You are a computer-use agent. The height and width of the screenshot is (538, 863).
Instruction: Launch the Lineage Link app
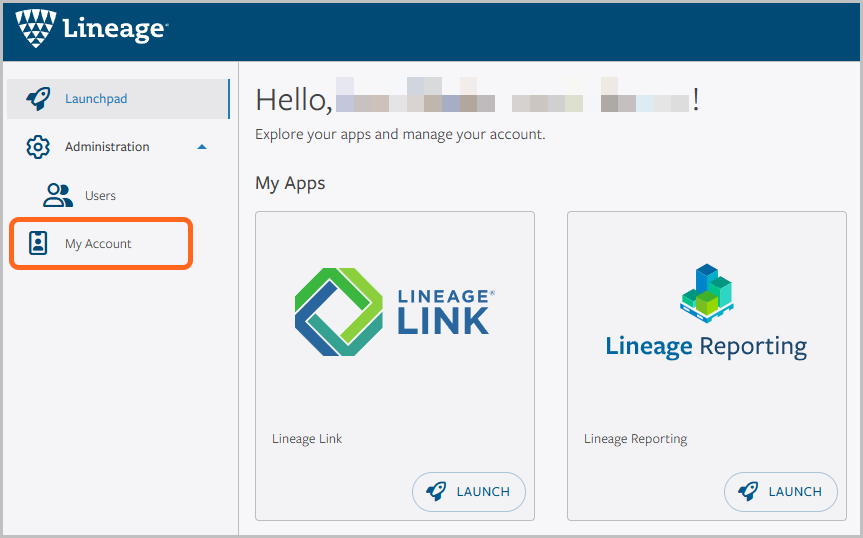(x=469, y=492)
